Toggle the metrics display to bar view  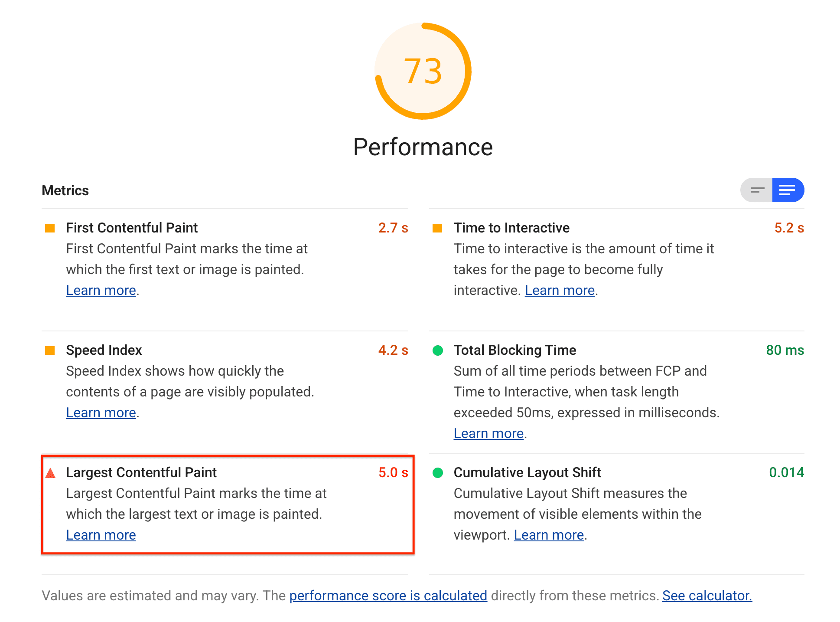756,190
